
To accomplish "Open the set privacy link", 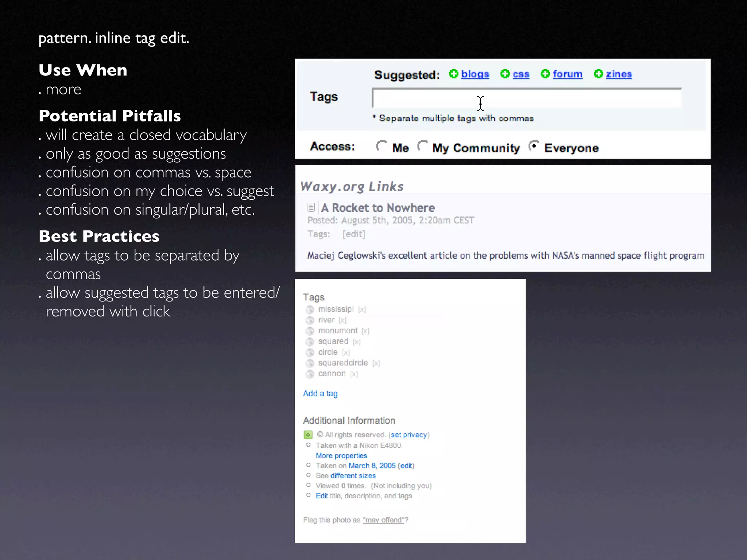I will coord(409,435).
